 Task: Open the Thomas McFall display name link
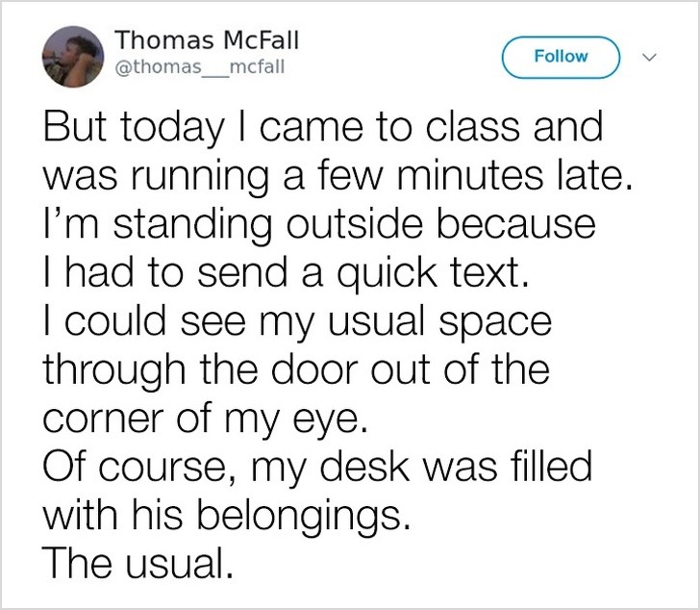[x=207, y=40]
